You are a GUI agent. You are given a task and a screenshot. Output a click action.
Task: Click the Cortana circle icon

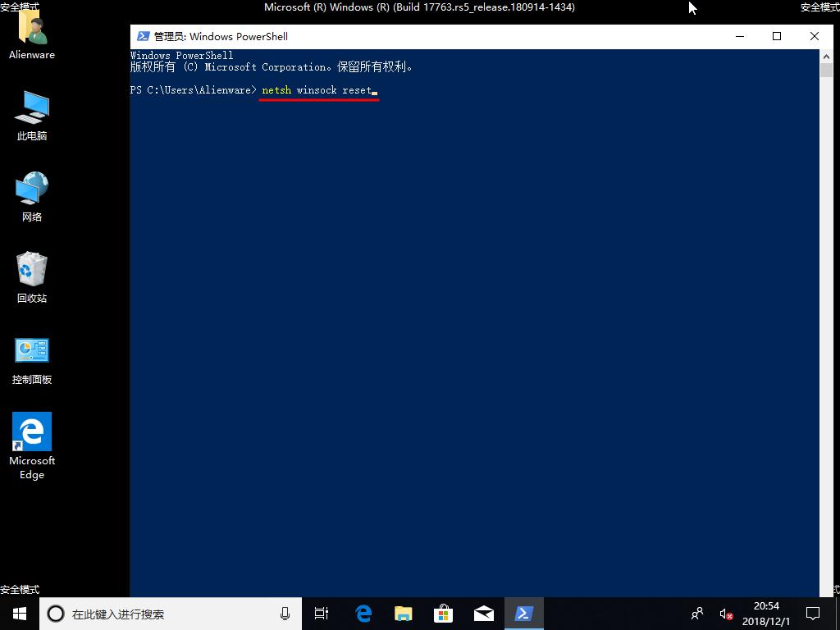(56, 614)
